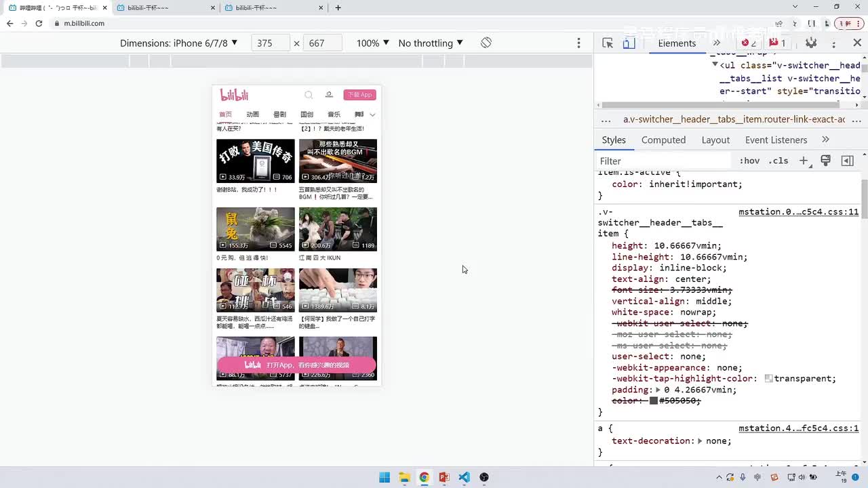Select the 国创 channel tab
Viewport: 868px width, 488px height.
(307, 115)
